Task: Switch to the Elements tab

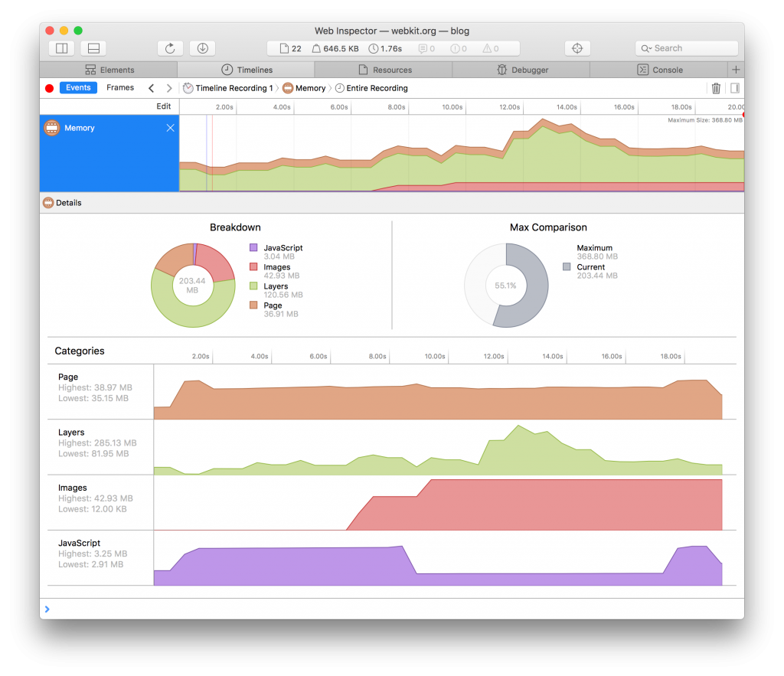Action: pos(109,70)
